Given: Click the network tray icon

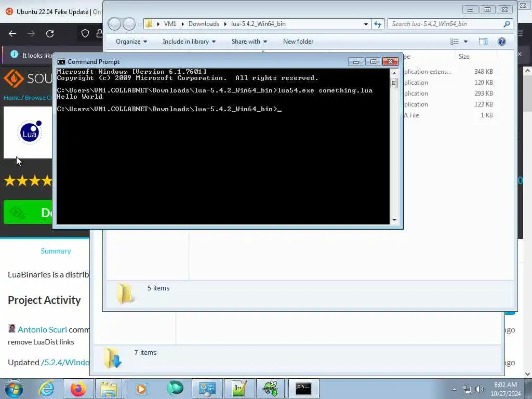Looking at the screenshot, I should click(467, 389).
